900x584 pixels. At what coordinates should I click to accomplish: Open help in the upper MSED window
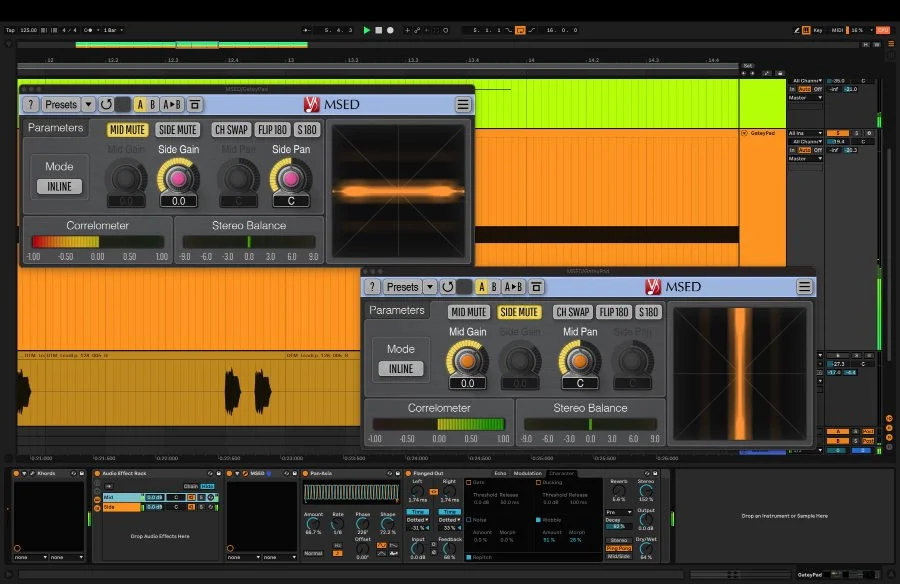coord(30,105)
